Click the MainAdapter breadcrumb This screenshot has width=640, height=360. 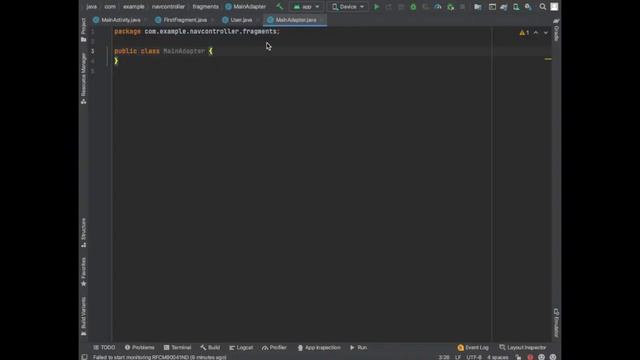246,7
